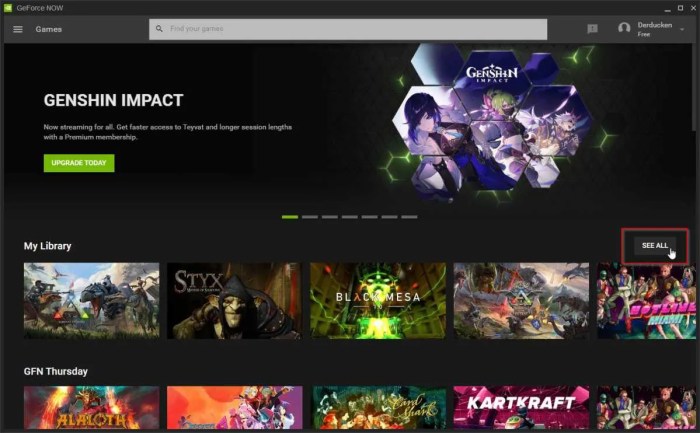Viewport: 700px width, 433px height.
Task: Select the Hotline Miami tile in My Library
Action: [646, 300]
